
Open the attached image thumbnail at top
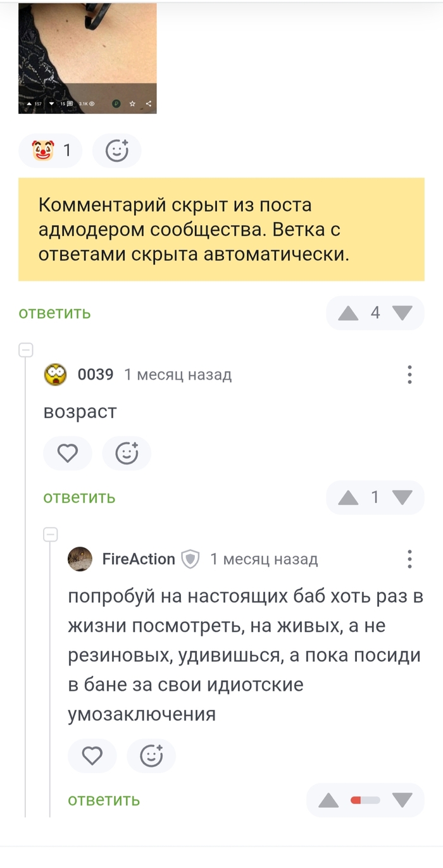pos(87,58)
